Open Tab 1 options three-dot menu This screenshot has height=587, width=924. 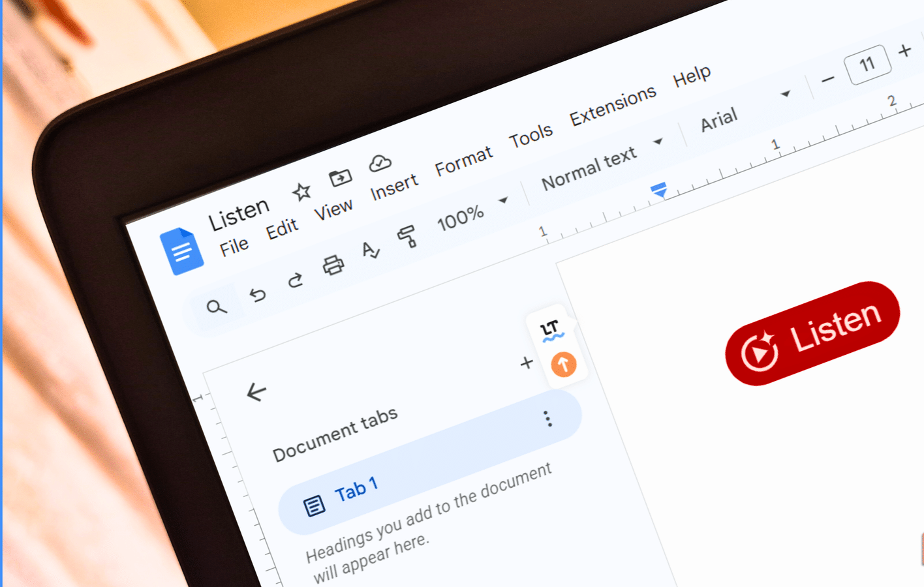(x=548, y=419)
